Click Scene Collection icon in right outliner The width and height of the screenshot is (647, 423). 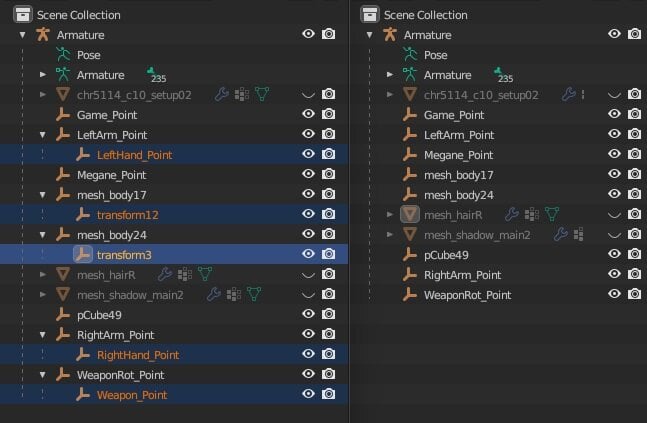coord(369,14)
